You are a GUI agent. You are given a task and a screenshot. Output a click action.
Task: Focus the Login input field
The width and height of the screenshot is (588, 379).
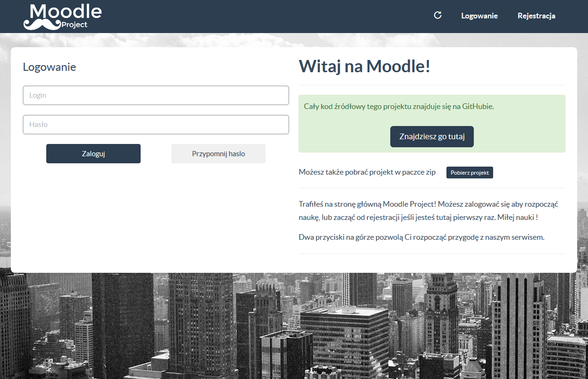[x=156, y=95]
